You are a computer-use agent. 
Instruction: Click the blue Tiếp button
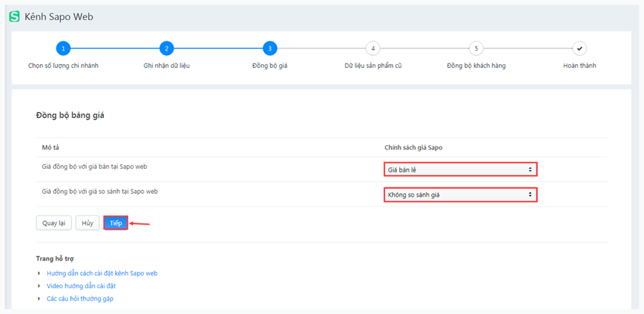(116, 223)
